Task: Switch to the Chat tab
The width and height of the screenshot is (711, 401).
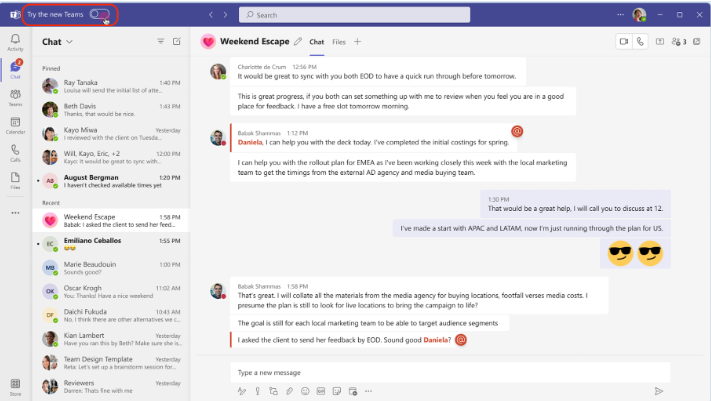Action: pos(317,42)
